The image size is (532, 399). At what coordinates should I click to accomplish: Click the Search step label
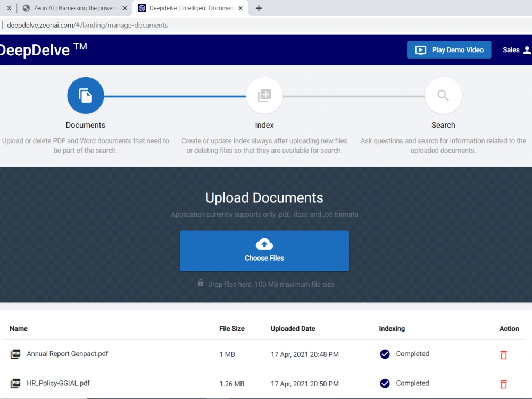(443, 125)
